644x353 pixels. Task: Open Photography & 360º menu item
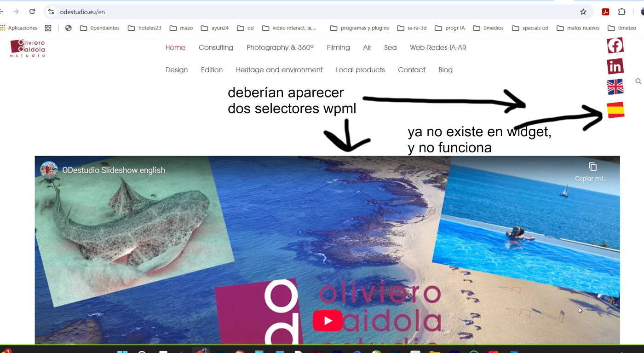pos(280,47)
